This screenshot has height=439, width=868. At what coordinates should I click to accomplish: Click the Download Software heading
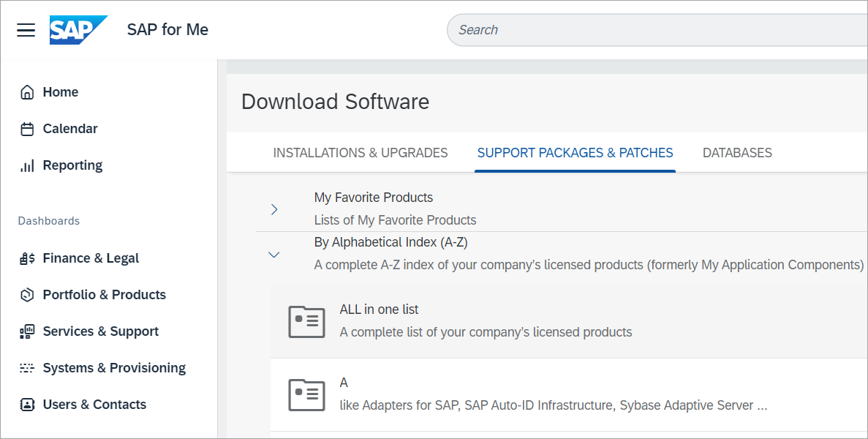(x=336, y=102)
